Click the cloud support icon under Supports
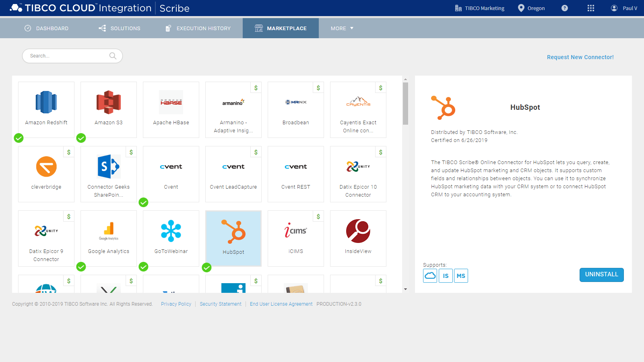The image size is (644, 362). coord(430,276)
